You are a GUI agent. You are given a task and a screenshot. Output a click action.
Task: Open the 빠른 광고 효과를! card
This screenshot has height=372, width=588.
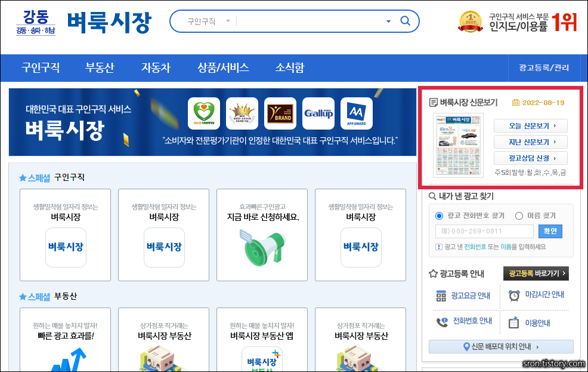pyautogui.click(x=65, y=340)
